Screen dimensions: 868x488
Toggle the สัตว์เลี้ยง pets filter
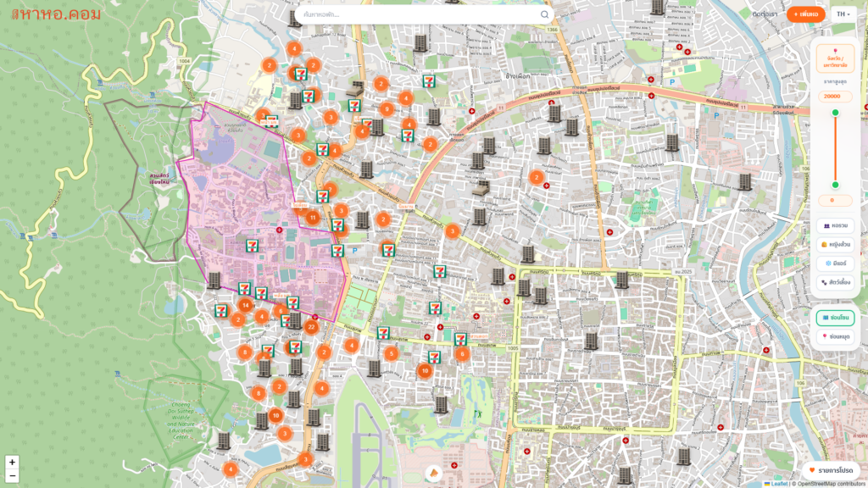tap(835, 282)
